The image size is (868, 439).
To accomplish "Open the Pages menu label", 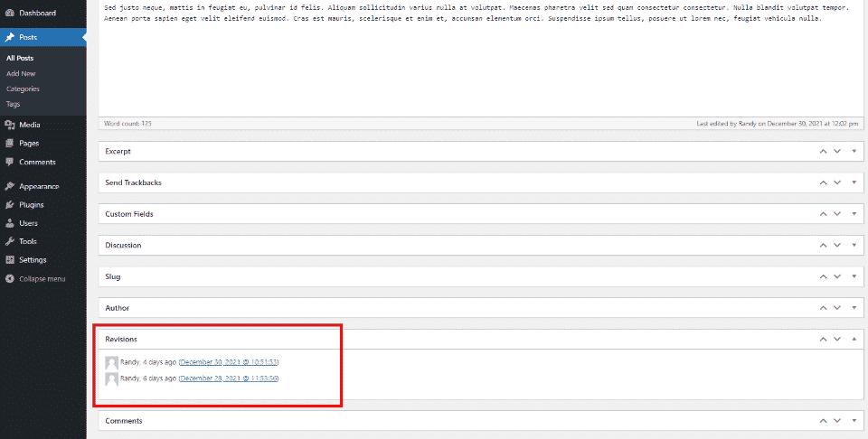I will pos(29,144).
